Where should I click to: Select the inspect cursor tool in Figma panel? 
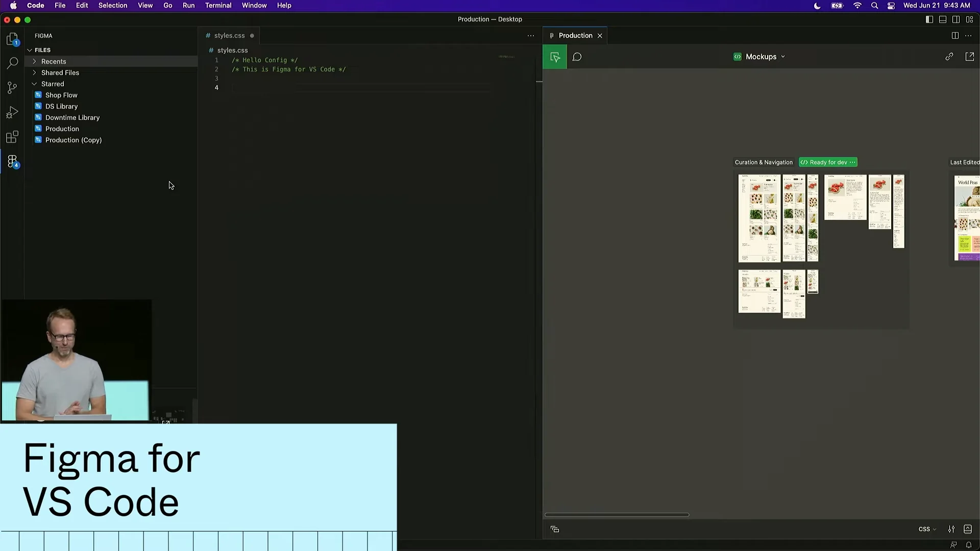(x=555, y=57)
